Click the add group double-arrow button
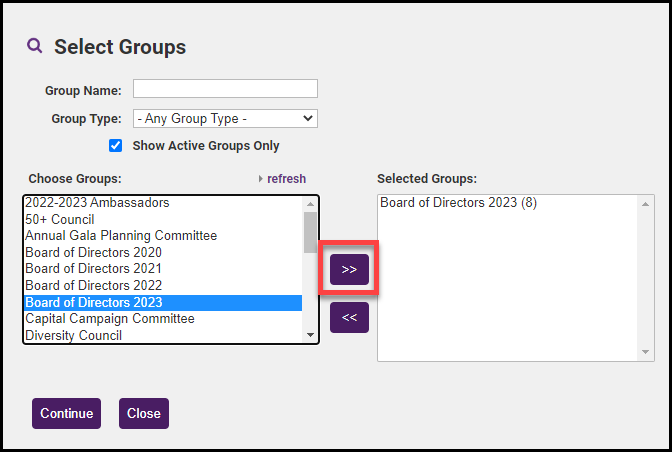Screen dimensions: 672x452 (349, 269)
